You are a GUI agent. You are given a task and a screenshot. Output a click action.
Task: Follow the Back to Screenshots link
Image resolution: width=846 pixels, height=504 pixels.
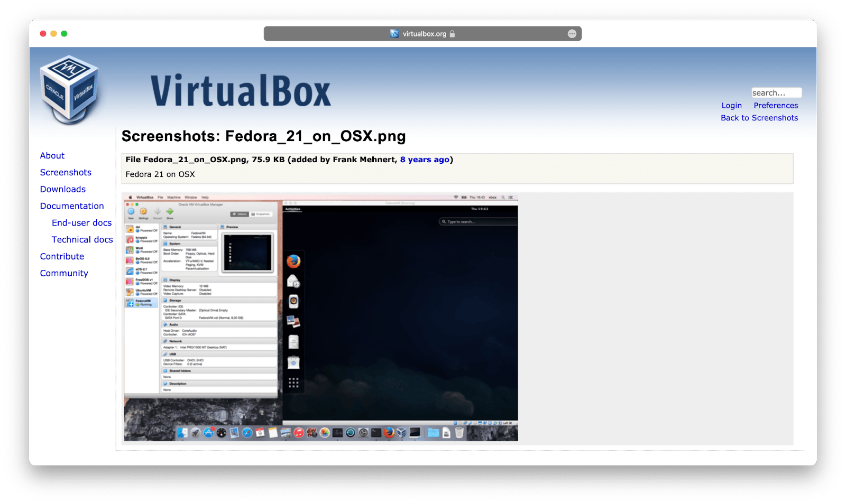click(759, 118)
